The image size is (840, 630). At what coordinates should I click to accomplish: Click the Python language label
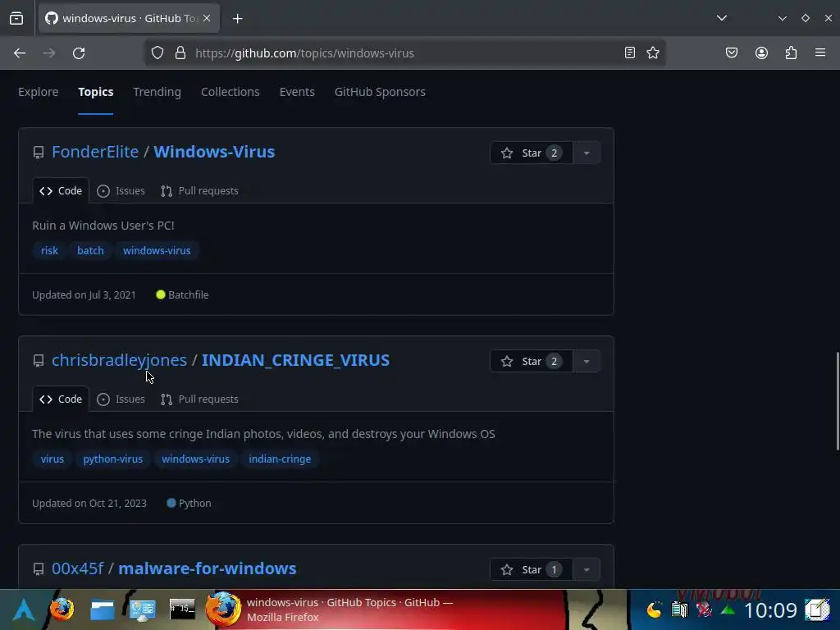click(189, 503)
